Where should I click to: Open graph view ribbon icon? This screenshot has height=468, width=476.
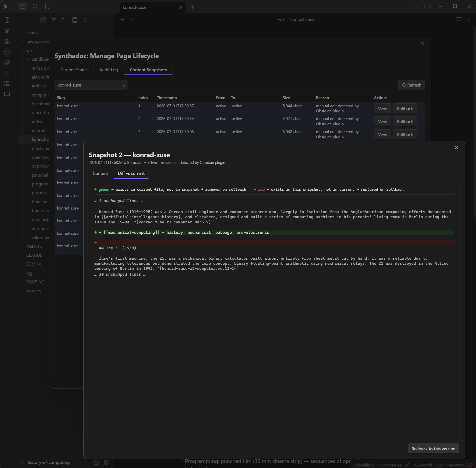[7, 30]
